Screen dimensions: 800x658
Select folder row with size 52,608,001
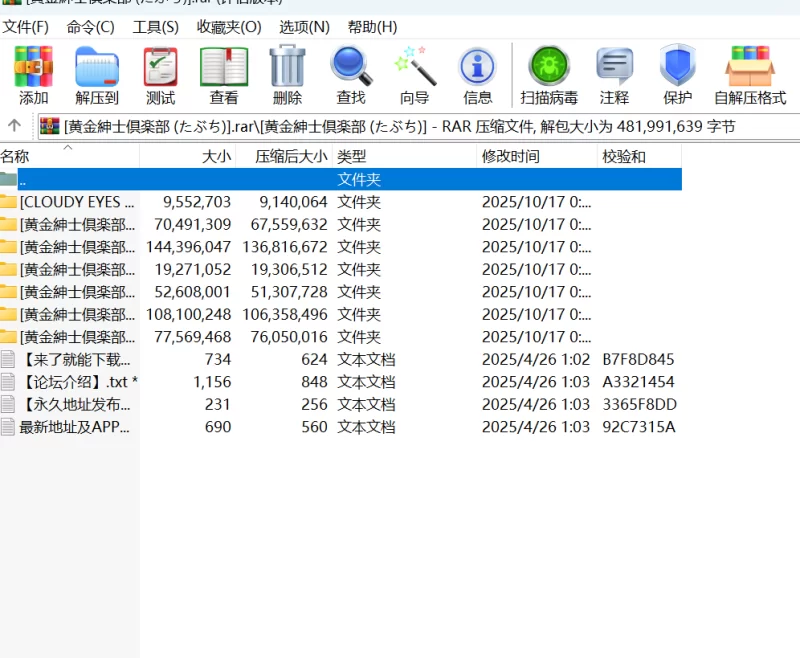point(341,292)
